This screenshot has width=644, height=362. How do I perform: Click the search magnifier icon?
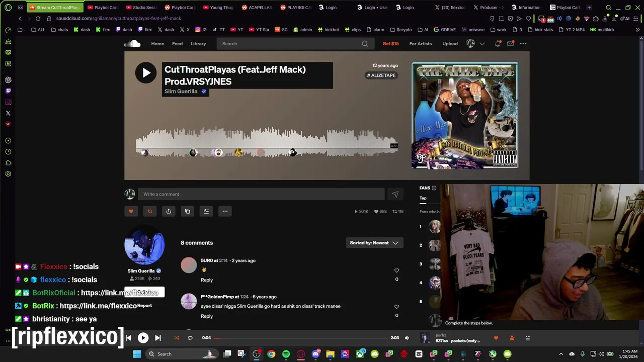[365, 44]
